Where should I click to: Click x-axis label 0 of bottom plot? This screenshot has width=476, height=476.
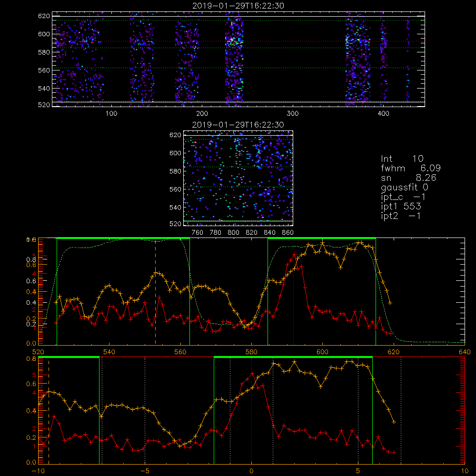(x=251, y=471)
